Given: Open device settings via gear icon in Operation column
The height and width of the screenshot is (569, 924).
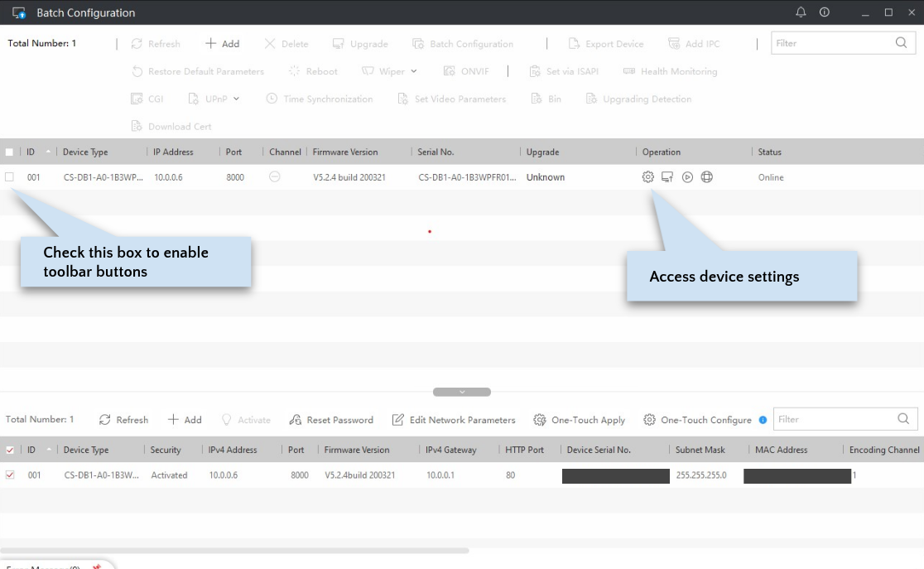Looking at the screenshot, I should tap(648, 176).
